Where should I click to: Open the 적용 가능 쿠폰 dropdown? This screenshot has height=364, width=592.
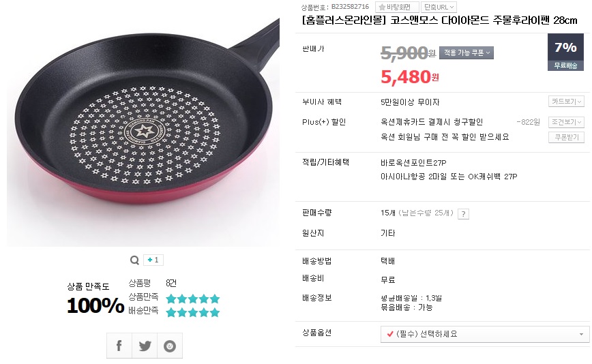[467, 52]
